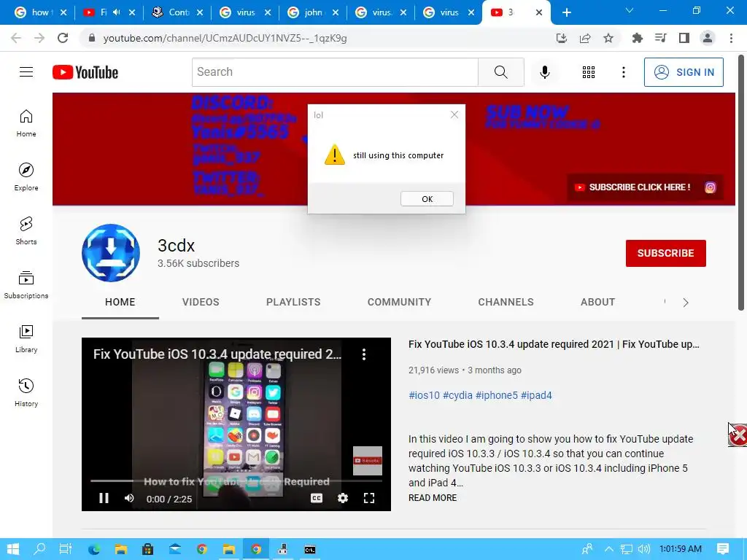Switch to the 'john' Google tab

314,12
